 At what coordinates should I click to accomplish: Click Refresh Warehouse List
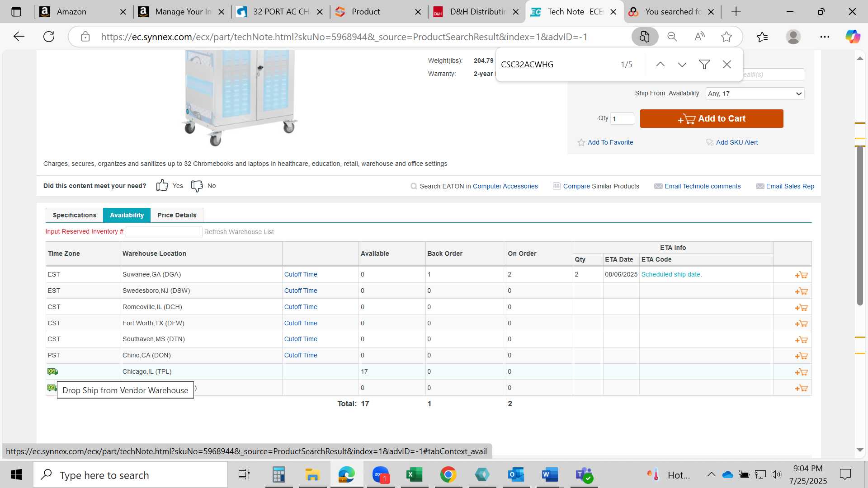tap(239, 232)
